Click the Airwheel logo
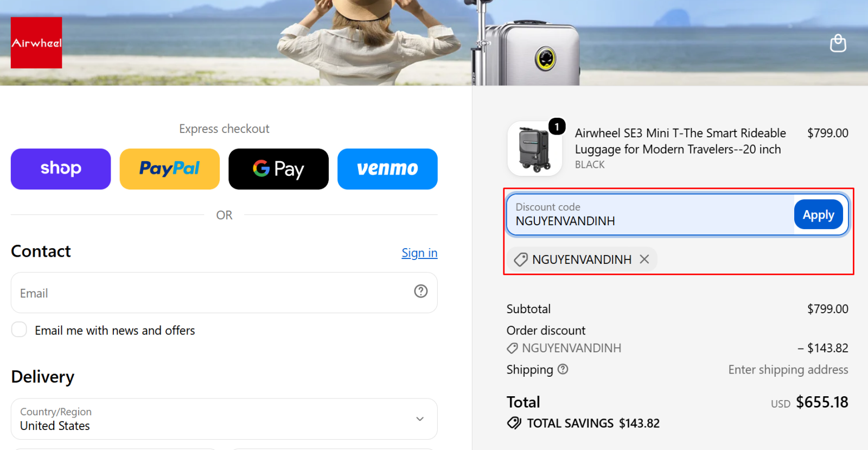The image size is (868, 450). coord(36,43)
